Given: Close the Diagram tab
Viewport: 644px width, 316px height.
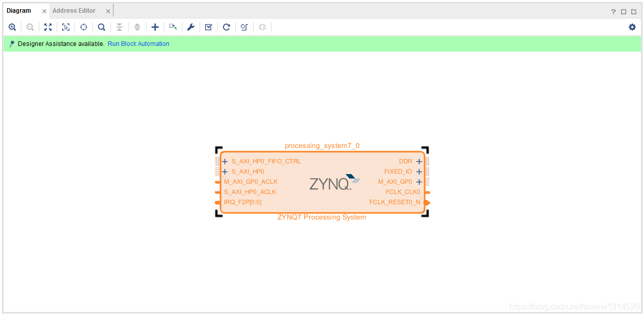Looking at the screenshot, I should [44, 11].
